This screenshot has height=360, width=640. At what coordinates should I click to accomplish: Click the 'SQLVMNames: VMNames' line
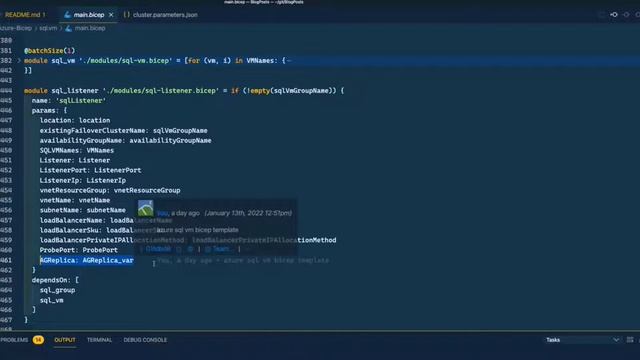77,150
